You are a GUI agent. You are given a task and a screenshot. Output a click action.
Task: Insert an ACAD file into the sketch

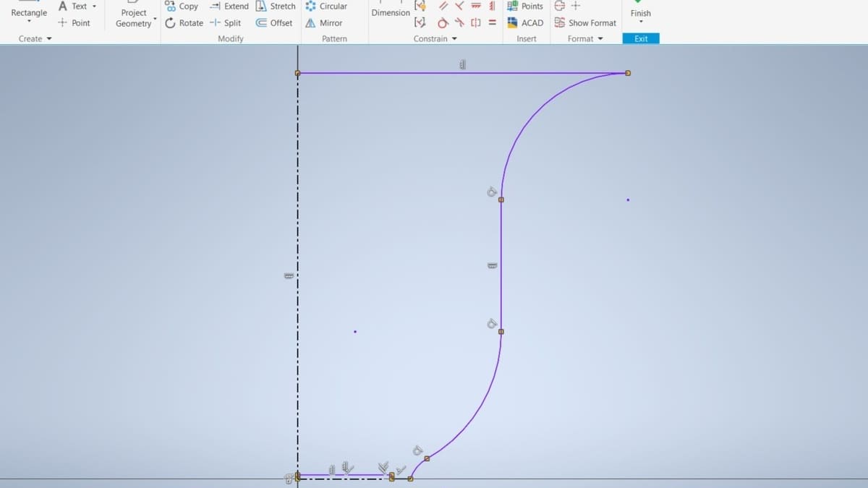[524, 22]
